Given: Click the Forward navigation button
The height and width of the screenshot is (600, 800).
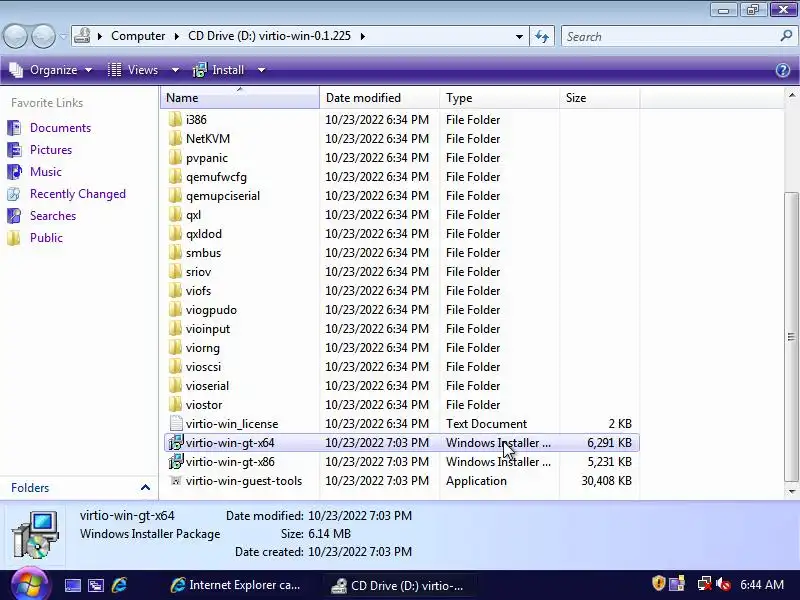Looking at the screenshot, I should coord(43,37).
